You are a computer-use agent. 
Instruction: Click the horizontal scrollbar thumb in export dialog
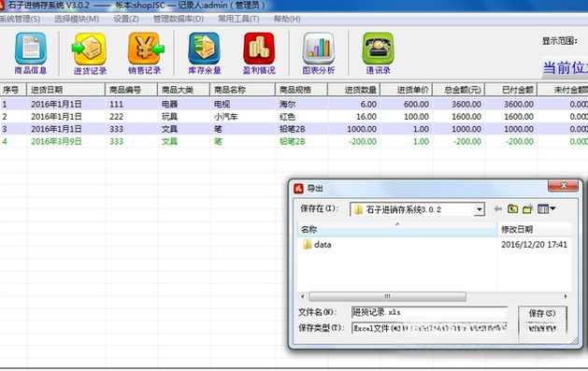click(387, 296)
